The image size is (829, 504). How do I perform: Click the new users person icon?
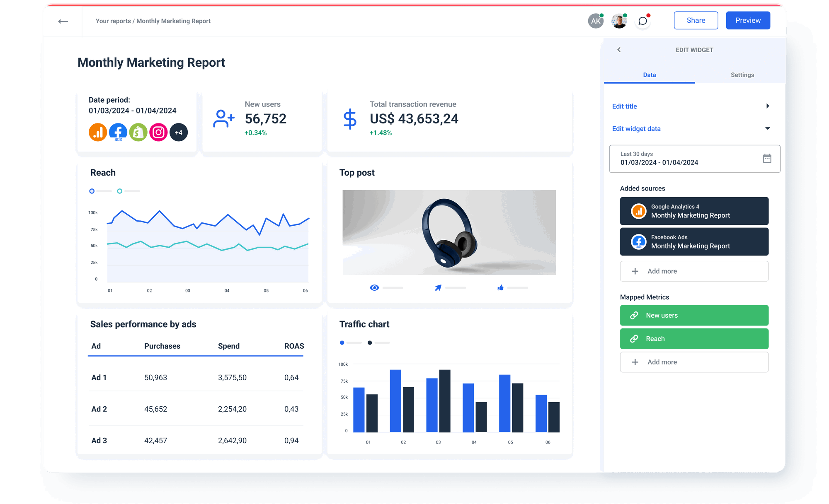point(223,119)
